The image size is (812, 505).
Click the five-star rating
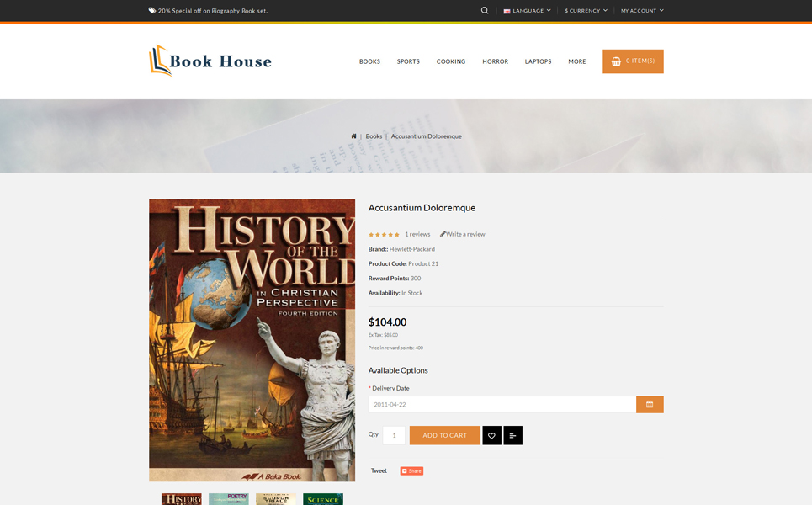click(x=384, y=235)
